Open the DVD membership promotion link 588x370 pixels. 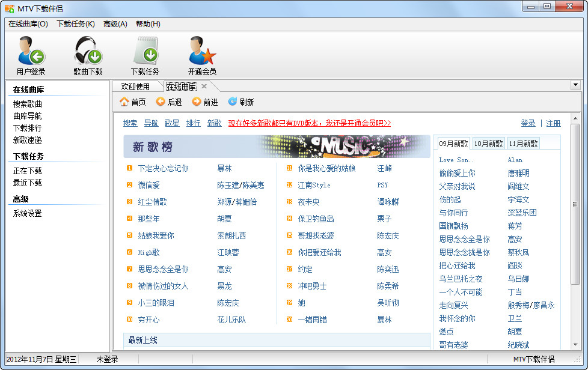[311, 123]
